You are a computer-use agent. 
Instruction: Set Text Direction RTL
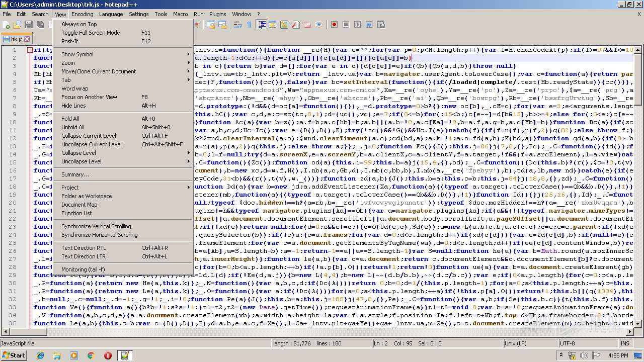123,248
